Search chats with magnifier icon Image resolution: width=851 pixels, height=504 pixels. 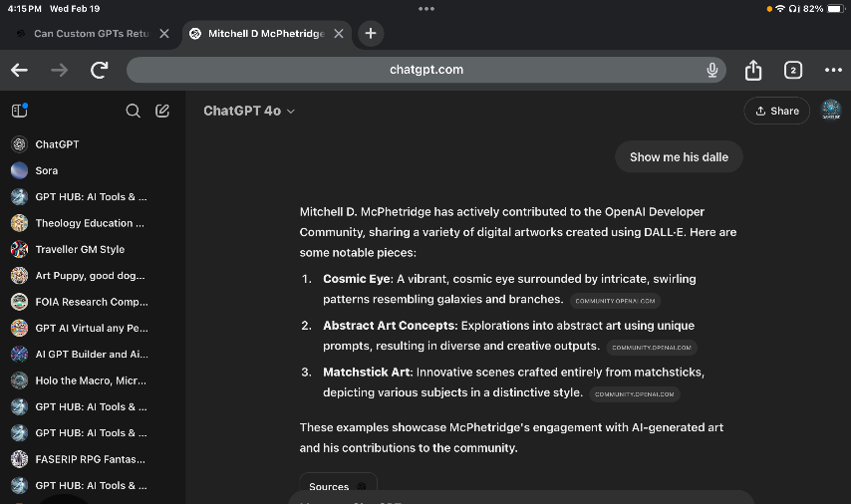pos(133,112)
